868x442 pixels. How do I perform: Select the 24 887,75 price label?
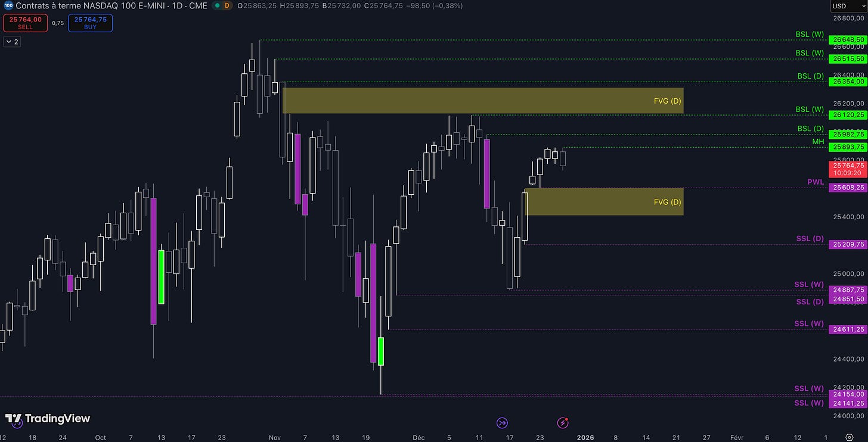(848, 290)
